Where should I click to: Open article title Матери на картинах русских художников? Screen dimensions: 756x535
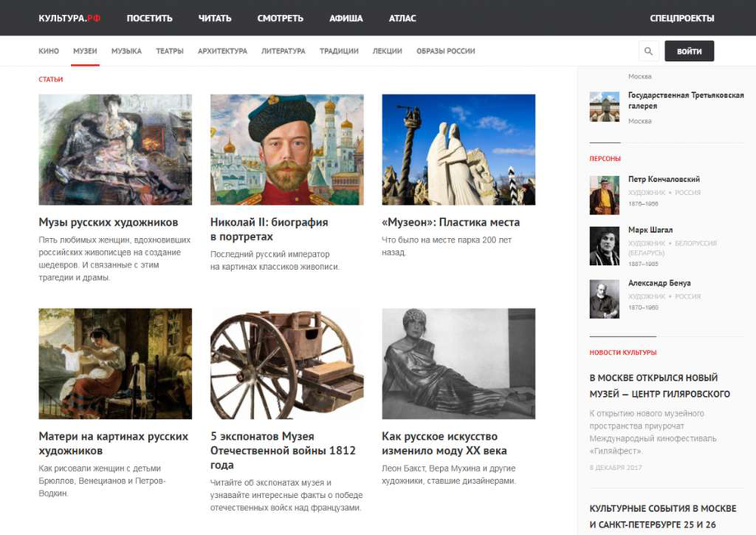[114, 444]
